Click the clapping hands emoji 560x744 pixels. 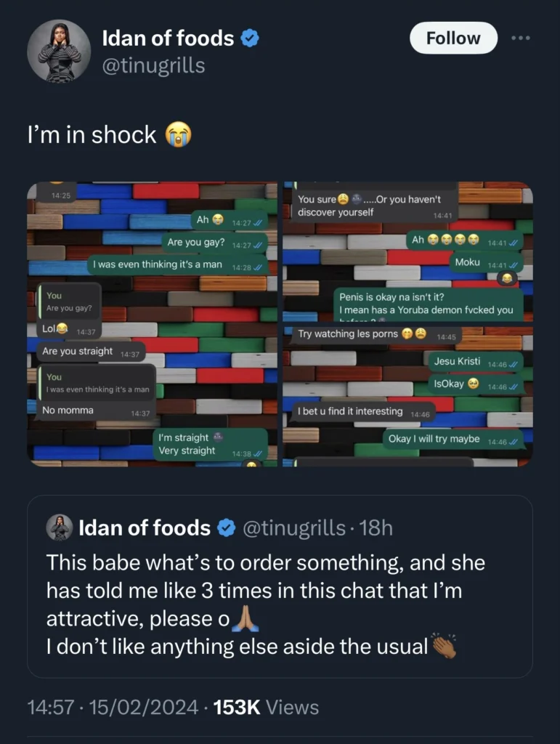tap(443, 646)
